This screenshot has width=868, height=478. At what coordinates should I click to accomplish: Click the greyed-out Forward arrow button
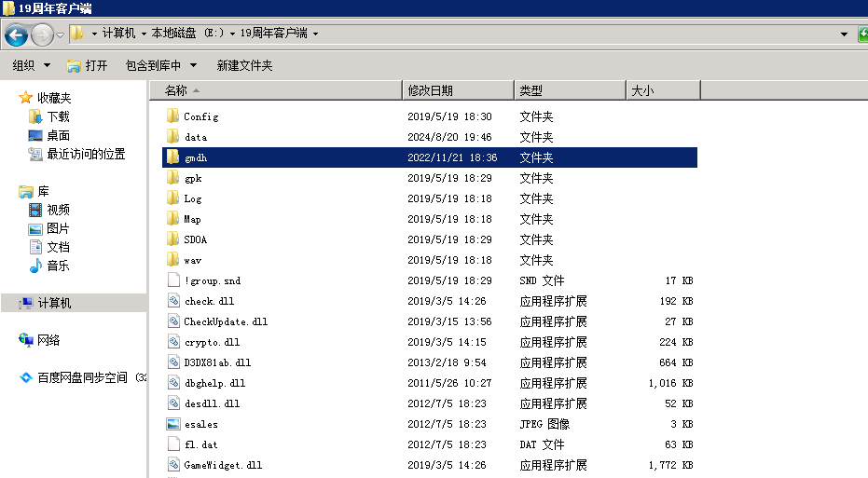click(42, 34)
